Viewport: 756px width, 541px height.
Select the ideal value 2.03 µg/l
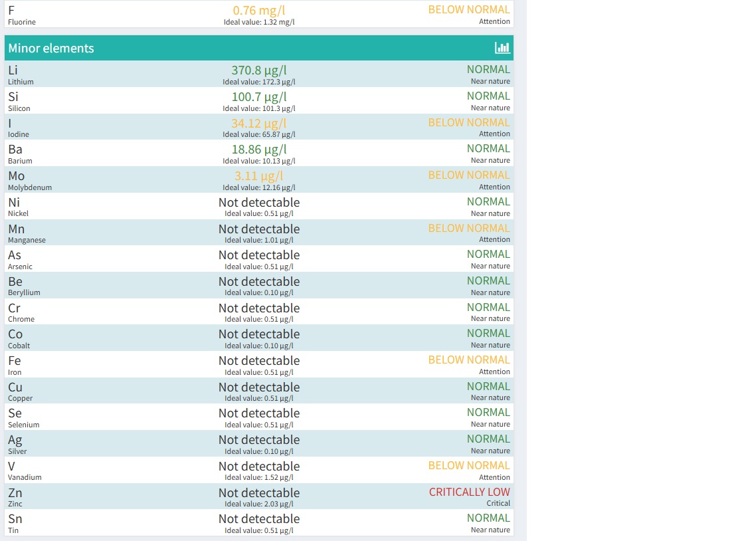click(278, 504)
